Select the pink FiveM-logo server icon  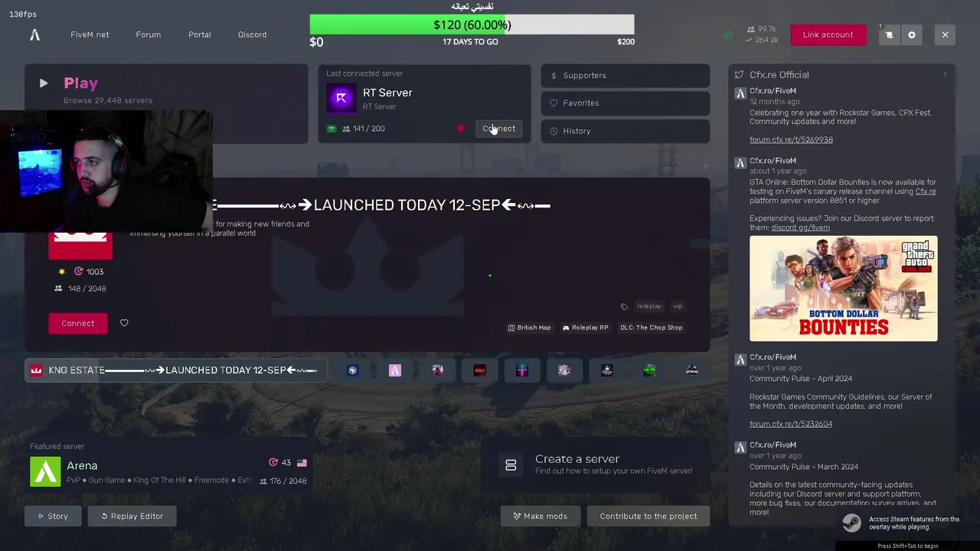(x=395, y=370)
